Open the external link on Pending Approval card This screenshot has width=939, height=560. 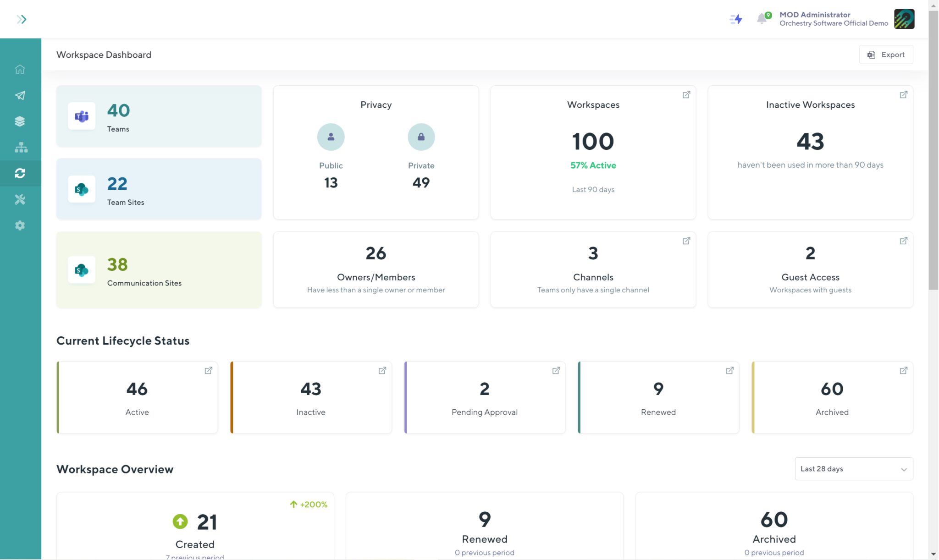pos(556,370)
